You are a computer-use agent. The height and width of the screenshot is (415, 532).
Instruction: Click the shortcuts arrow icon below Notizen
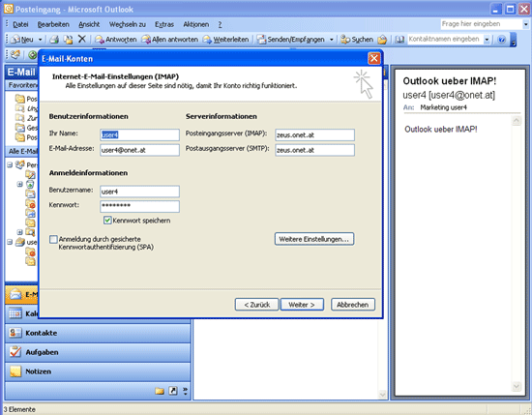[x=173, y=391]
